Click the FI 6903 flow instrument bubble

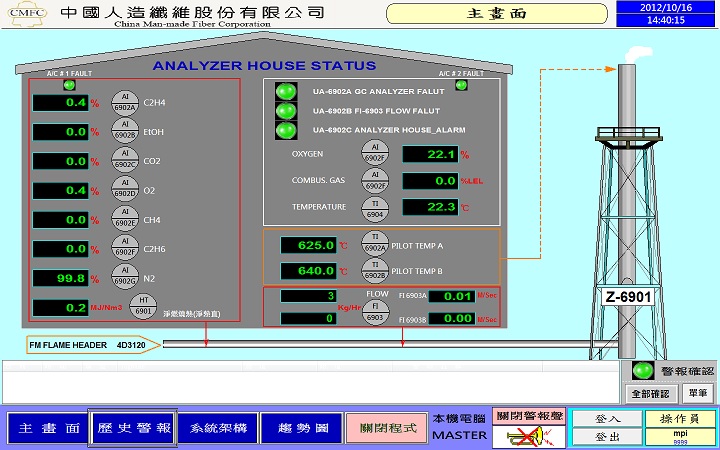tap(374, 312)
